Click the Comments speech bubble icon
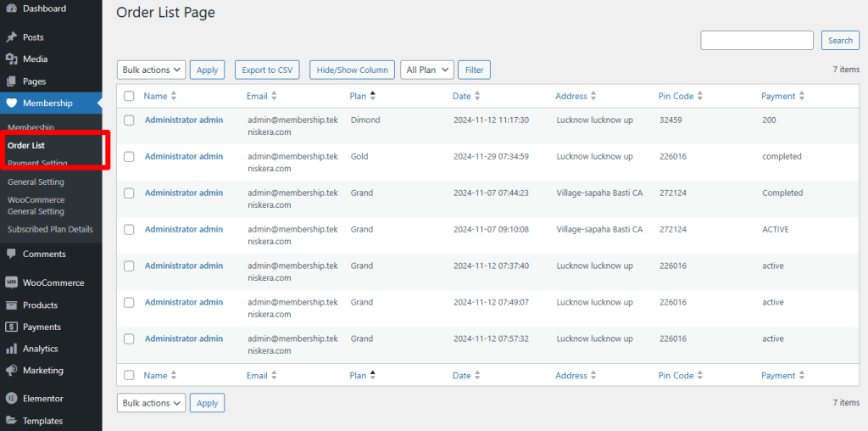 (x=11, y=254)
